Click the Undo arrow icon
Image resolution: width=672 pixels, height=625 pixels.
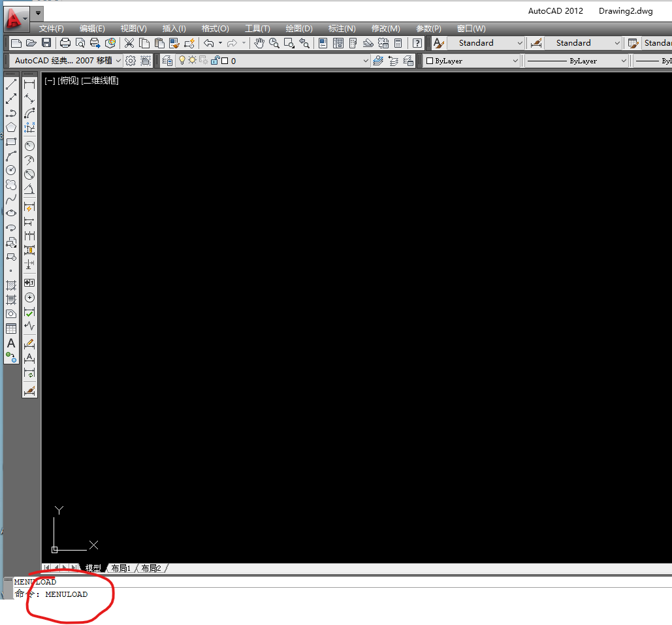pyautogui.click(x=209, y=43)
